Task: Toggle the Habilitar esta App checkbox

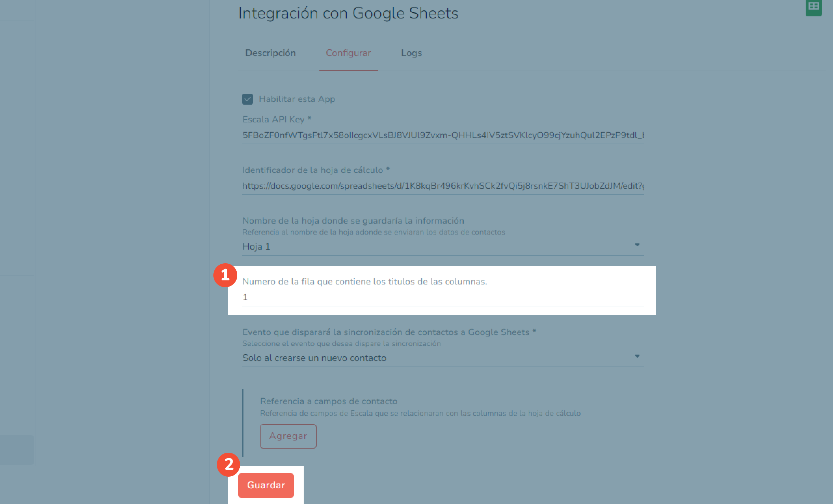Action: pos(248,99)
